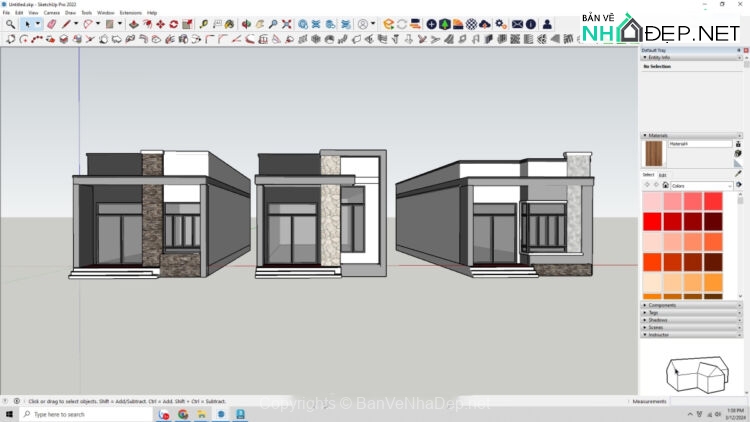The image size is (750, 422).
Task: Pick the Sample Paint eyedropper in Materials
Action: pos(738,173)
